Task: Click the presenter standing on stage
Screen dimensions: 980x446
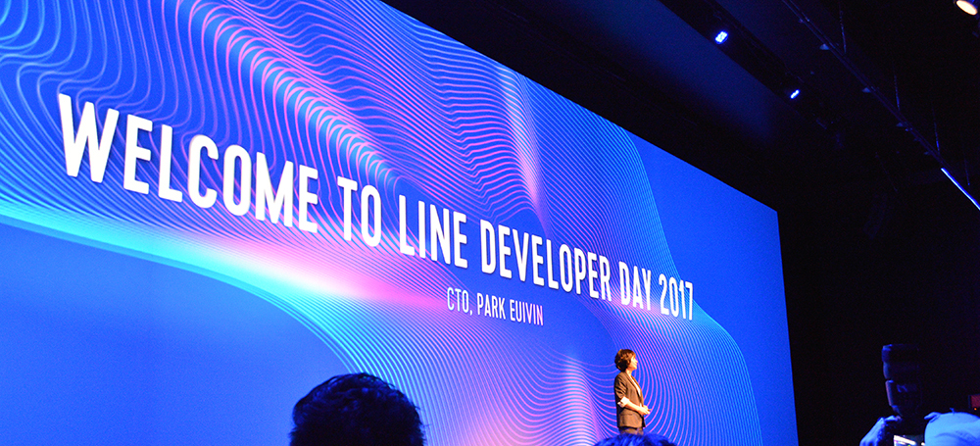Action: point(628,390)
